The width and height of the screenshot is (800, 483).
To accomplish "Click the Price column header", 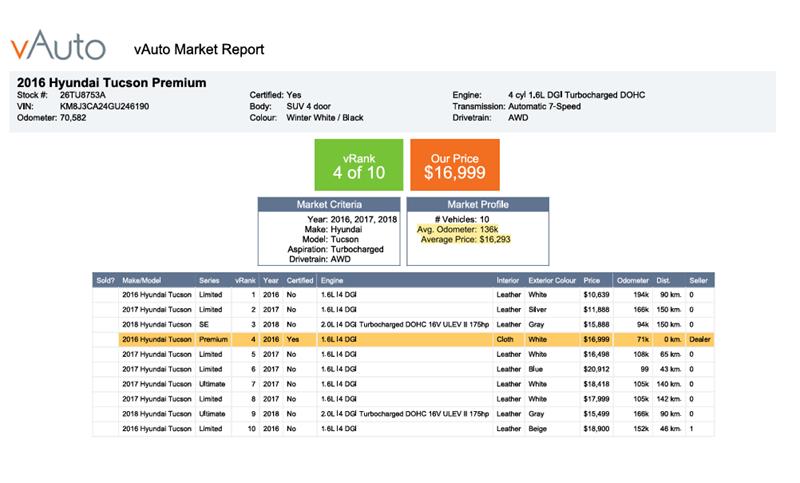I will pyautogui.click(x=592, y=280).
